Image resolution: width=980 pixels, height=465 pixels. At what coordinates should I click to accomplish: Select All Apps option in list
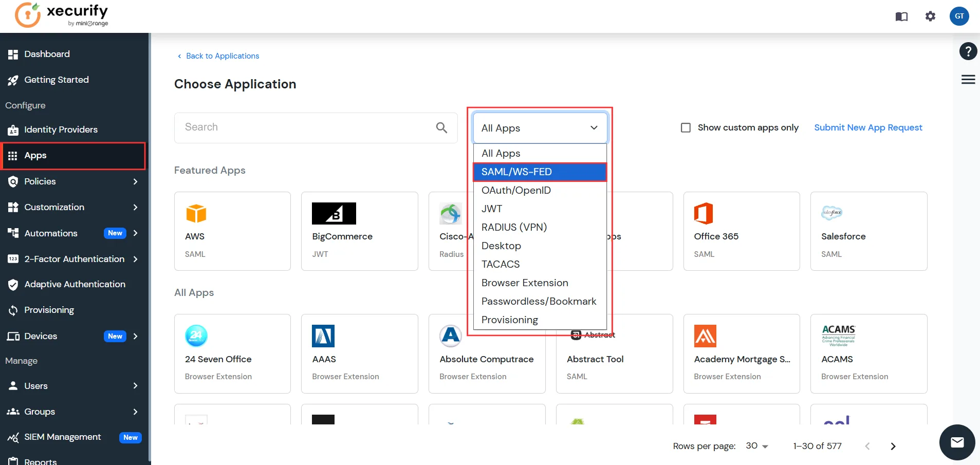540,153
